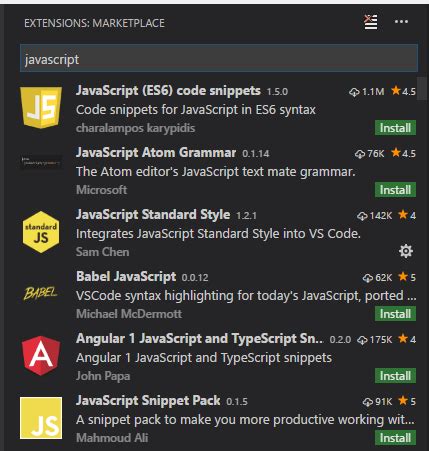This screenshot has width=429, height=451.
Task: Click the download cloud icon beside 142K
Action: pyautogui.click(x=362, y=216)
